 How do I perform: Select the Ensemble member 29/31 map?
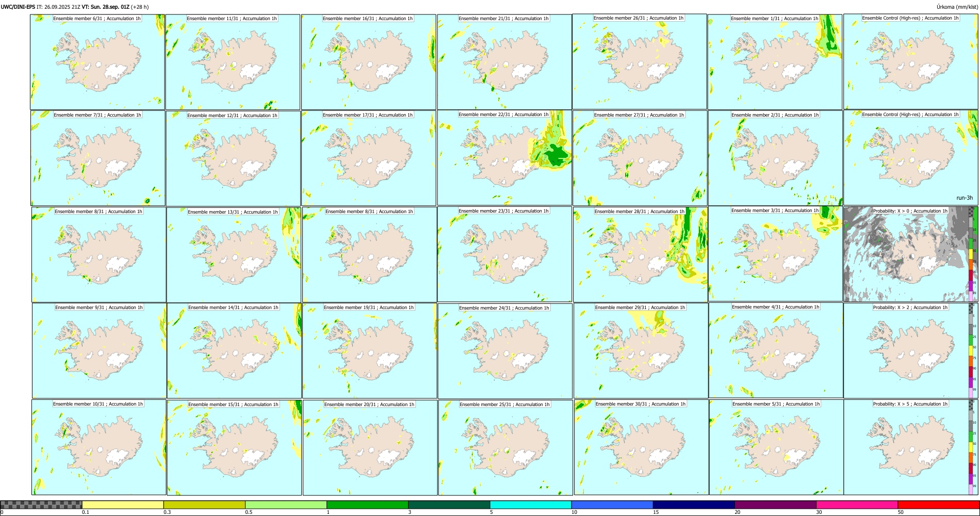(x=641, y=351)
